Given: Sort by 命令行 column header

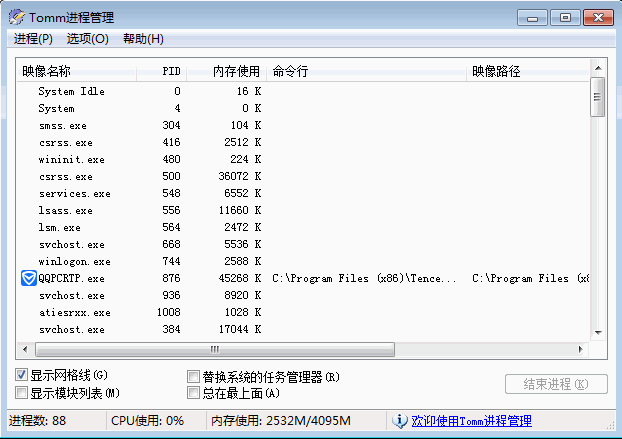Looking at the screenshot, I should point(367,71).
